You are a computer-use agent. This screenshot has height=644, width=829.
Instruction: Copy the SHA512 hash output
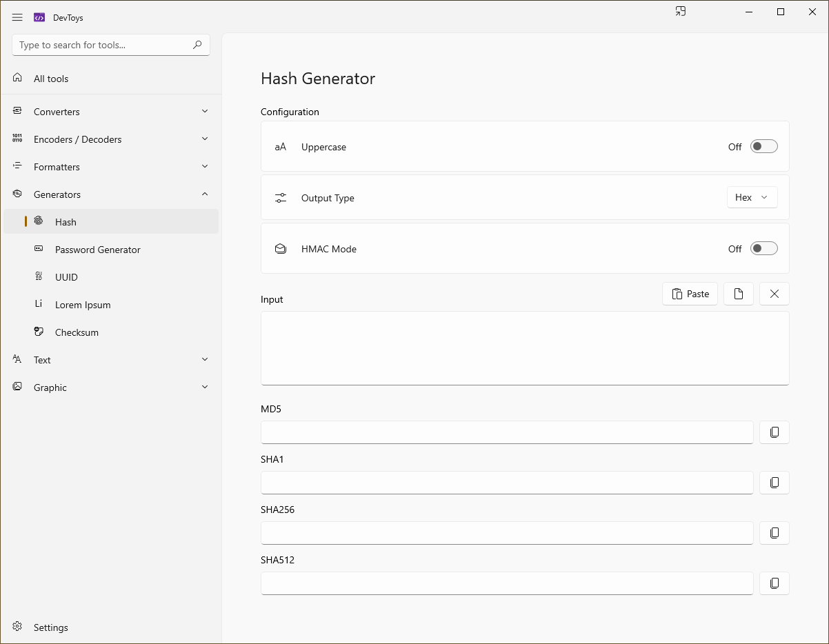(x=775, y=583)
